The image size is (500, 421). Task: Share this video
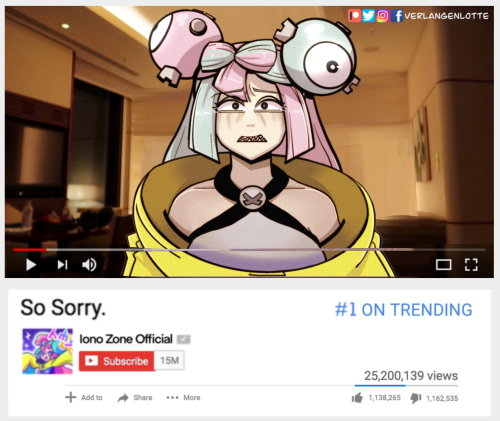(x=135, y=397)
